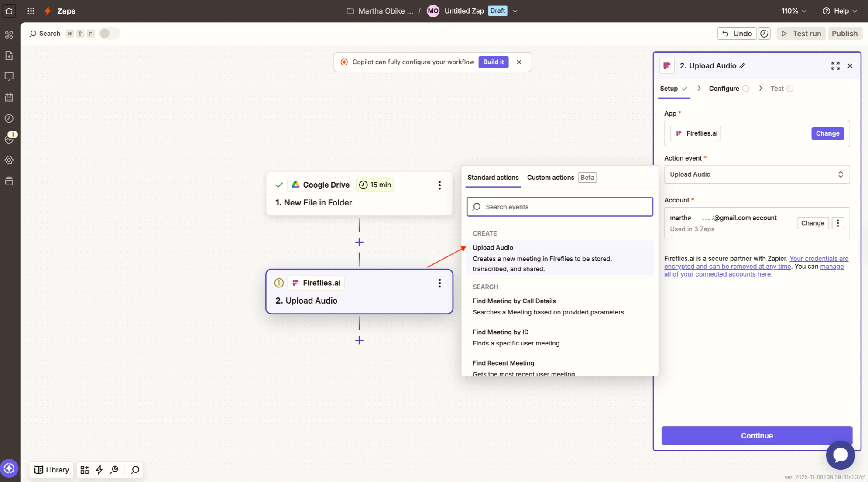Click the Continue button
Screen dimensions: 868x482
pyautogui.click(x=757, y=436)
